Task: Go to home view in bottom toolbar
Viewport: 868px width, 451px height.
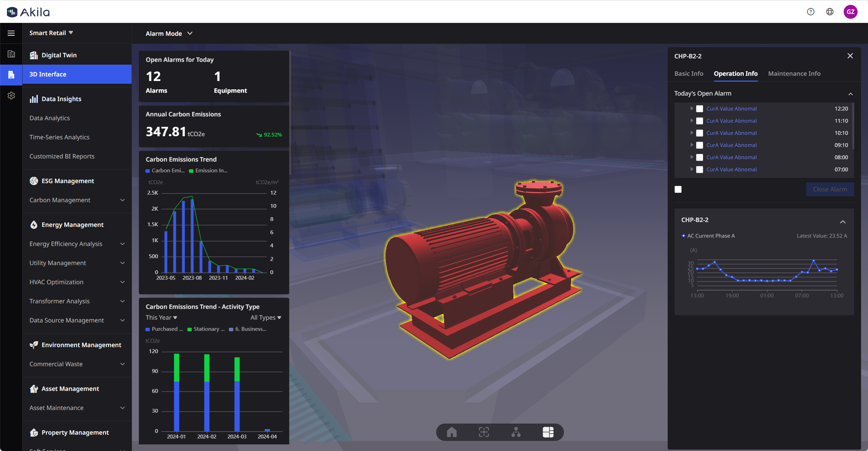Action: (452, 432)
